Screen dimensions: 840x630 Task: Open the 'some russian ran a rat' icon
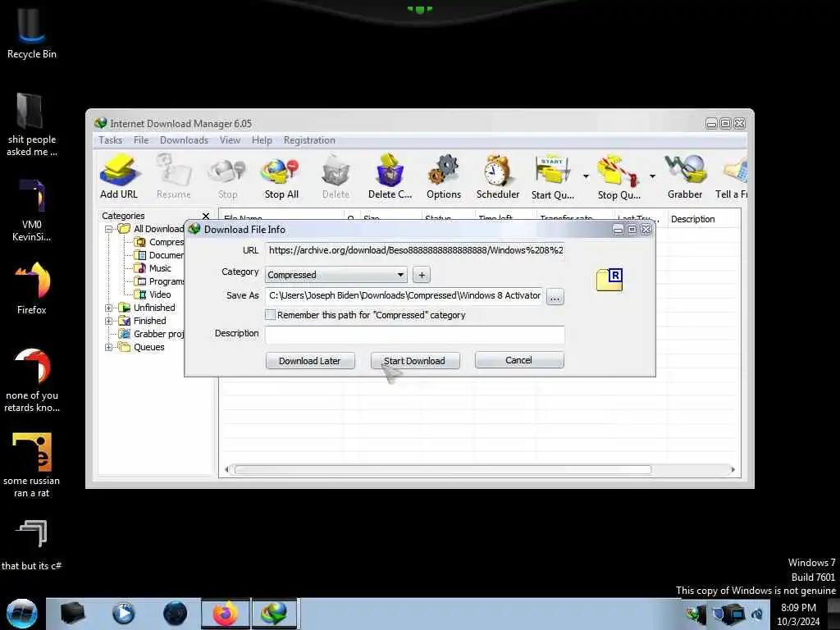coord(32,465)
